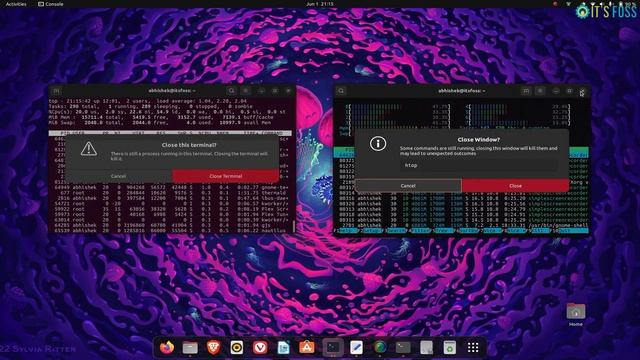Click the warning triangle icon in the terminal dialog
Screen dimensions: 640x360
point(89,149)
